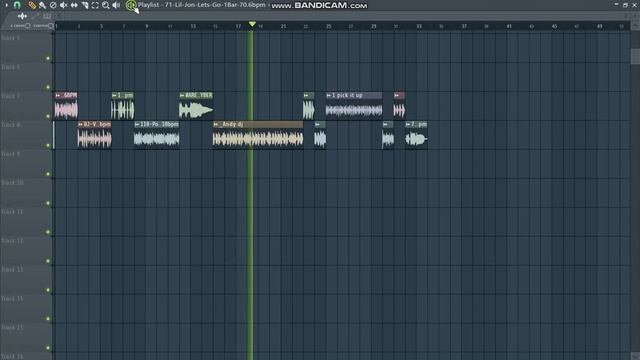Click the vertical scrollbar thumb at right
640x360 pixels.
pyautogui.click(x=635, y=56)
